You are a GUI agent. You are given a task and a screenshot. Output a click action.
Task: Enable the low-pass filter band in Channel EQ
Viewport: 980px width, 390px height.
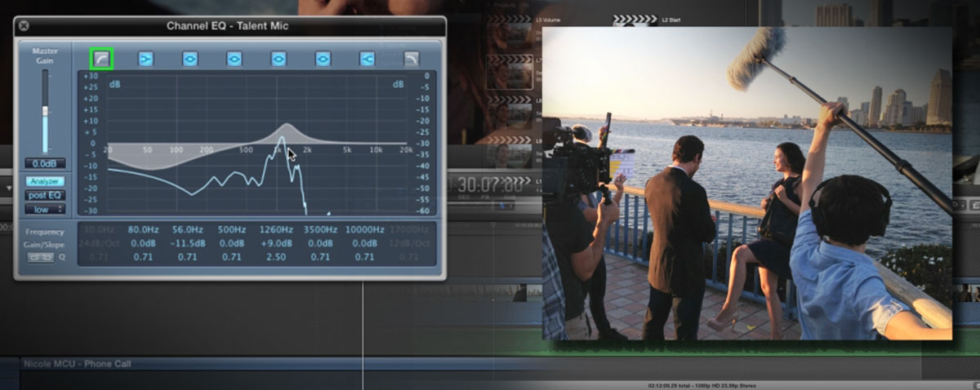tap(412, 59)
